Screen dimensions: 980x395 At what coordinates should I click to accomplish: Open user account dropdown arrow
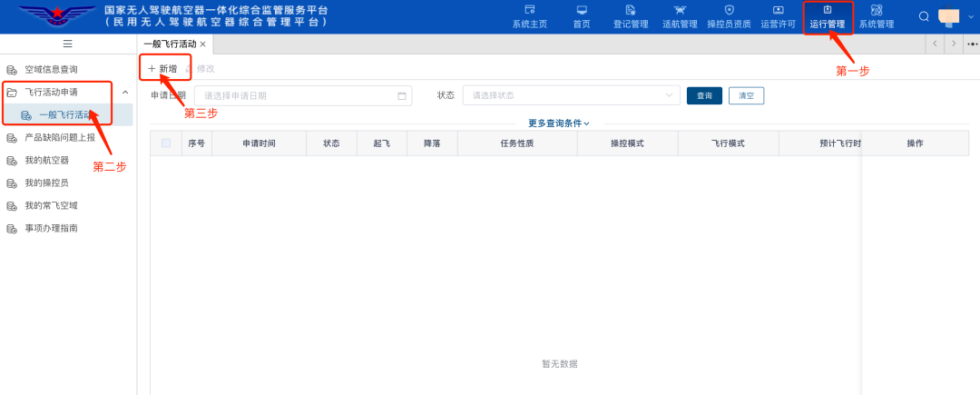click(971, 17)
